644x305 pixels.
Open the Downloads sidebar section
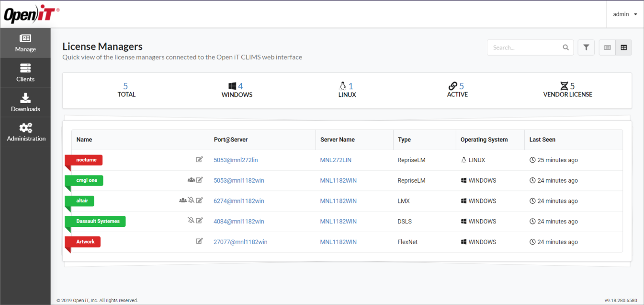click(x=25, y=103)
